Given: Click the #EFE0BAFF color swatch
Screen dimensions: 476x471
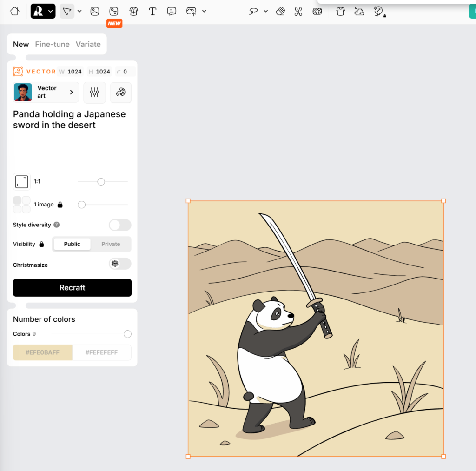Looking at the screenshot, I should (43, 352).
